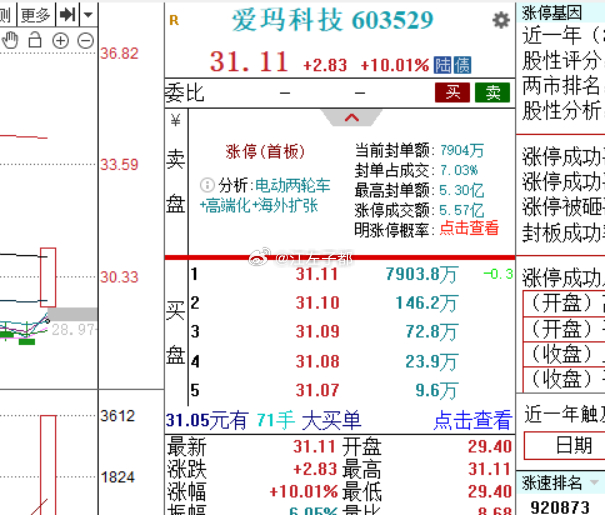Click 开盘 price 29.40
The height and width of the screenshot is (515, 605).
click(490, 447)
